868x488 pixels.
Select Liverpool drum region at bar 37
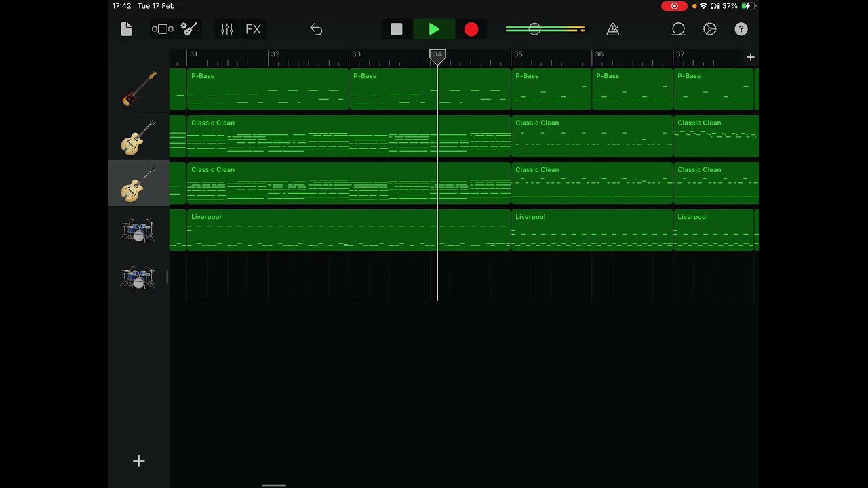coord(713,230)
